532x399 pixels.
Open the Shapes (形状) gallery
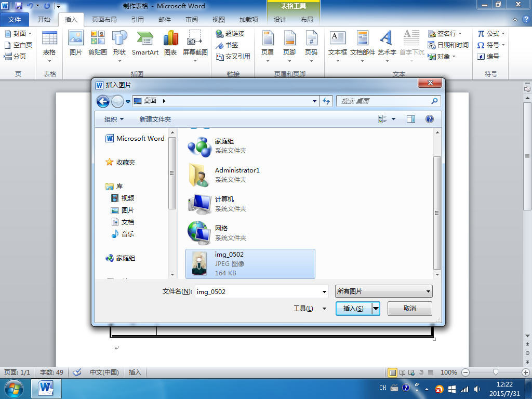[119, 46]
